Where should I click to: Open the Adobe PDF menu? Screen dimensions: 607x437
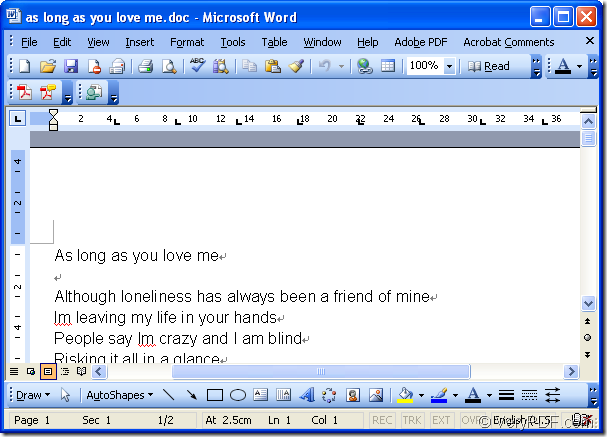point(423,42)
